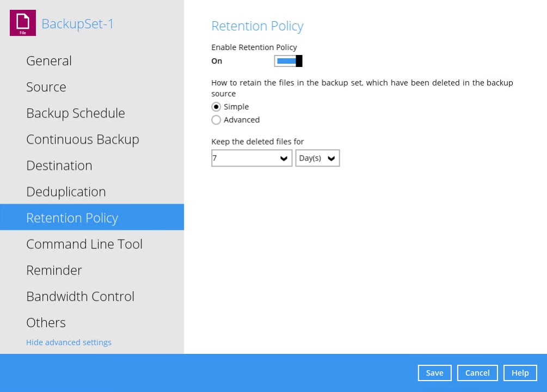Switch to the Source settings page
Screen dimensions: 547x392
coord(46,87)
